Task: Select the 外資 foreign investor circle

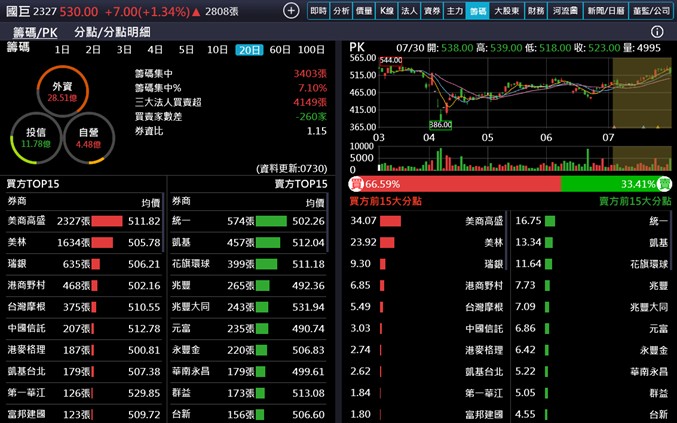Action: click(63, 91)
